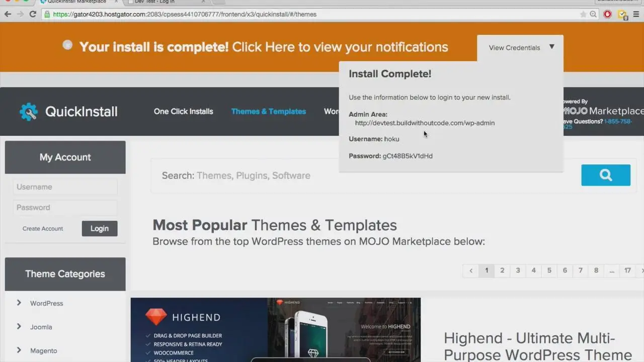Screen dimensions: 644x362
Task: Open the red stop-hand extension icon
Action: [607, 14]
